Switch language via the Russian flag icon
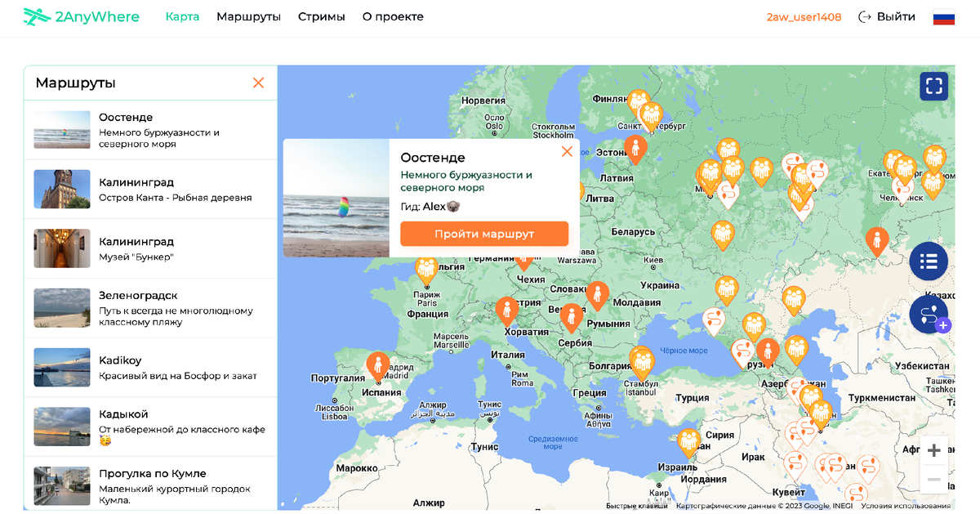The height and width of the screenshot is (514, 980). (944, 17)
